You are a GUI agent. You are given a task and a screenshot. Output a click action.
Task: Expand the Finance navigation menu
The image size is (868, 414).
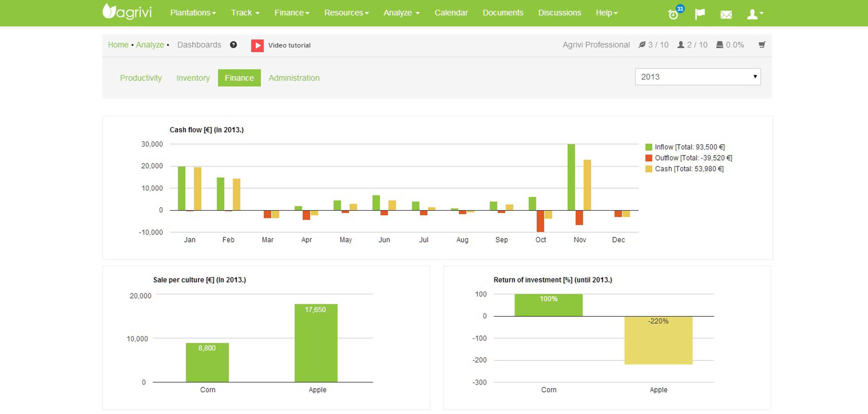click(292, 13)
